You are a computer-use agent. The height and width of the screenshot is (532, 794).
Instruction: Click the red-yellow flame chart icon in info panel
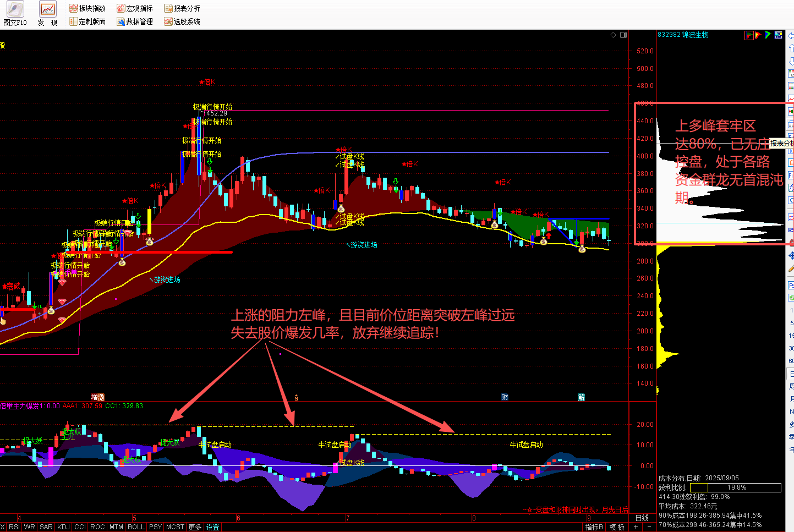pyautogui.click(x=758, y=35)
